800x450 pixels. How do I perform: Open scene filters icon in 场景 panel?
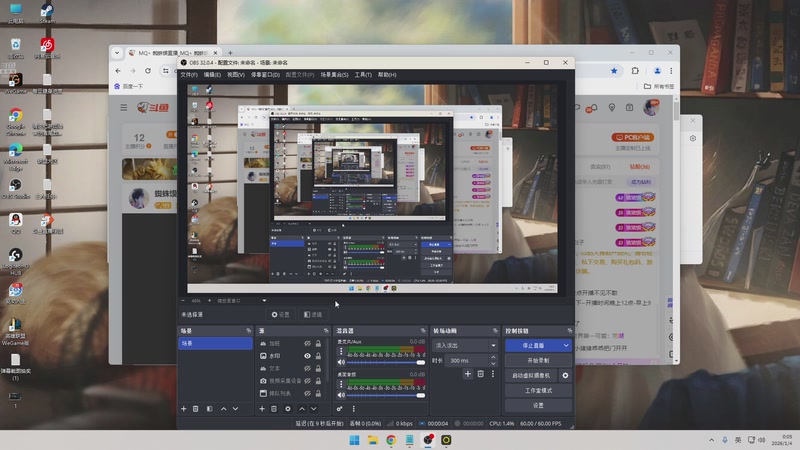(x=209, y=409)
